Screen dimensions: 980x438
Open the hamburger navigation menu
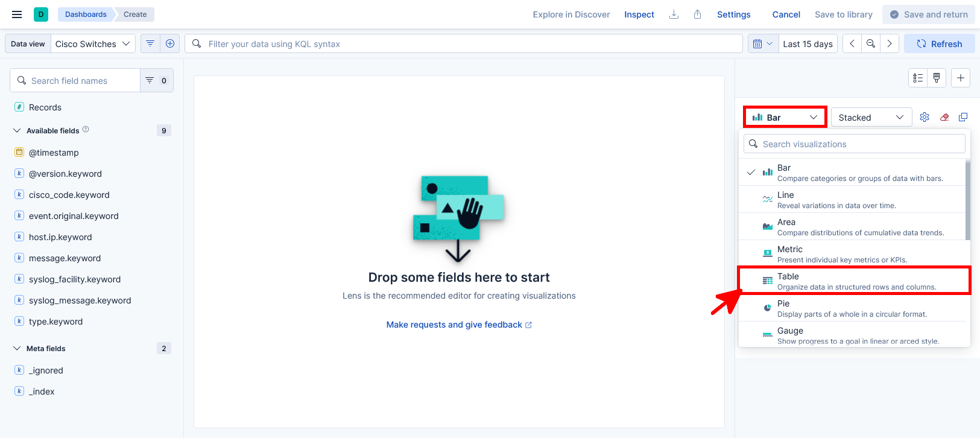tap(17, 14)
